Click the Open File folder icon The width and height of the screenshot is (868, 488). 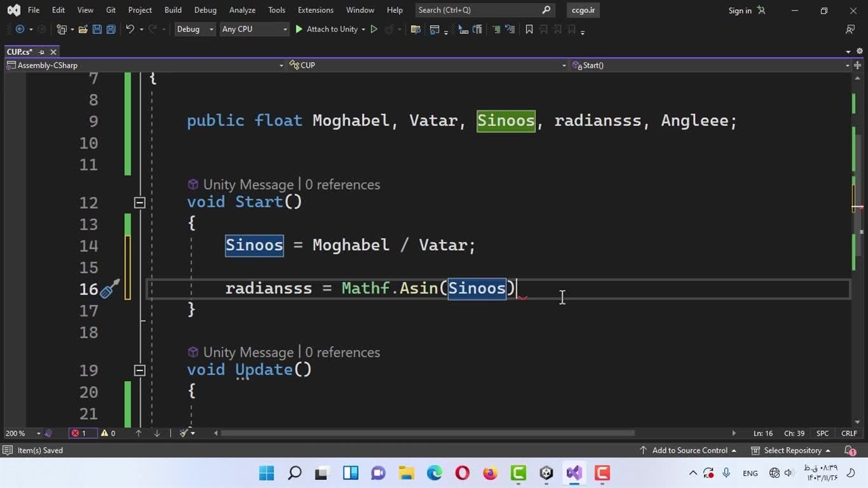click(83, 29)
